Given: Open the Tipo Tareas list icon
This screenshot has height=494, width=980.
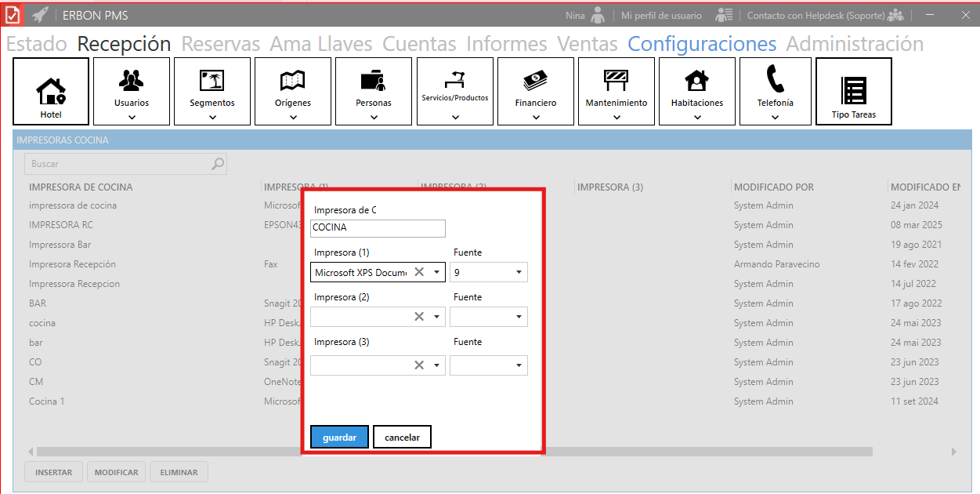Looking at the screenshot, I should coord(853,90).
